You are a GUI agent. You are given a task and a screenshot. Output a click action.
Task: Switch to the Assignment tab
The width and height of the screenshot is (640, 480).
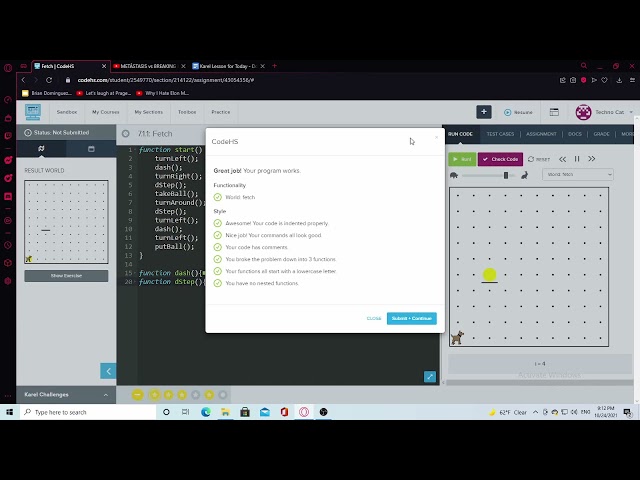point(541,134)
